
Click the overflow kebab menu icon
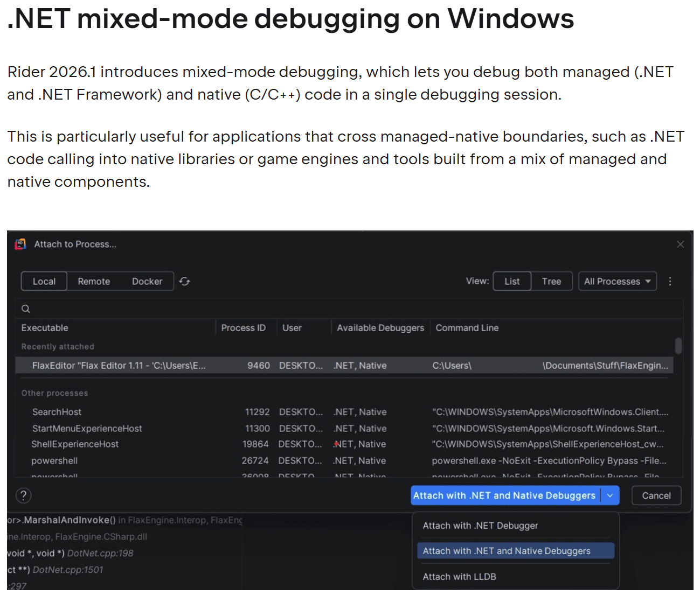pyautogui.click(x=670, y=281)
